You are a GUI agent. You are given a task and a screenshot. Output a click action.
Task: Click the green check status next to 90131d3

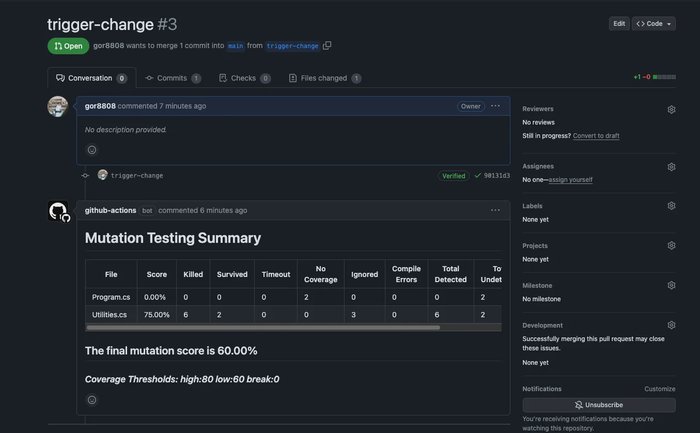(477, 176)
